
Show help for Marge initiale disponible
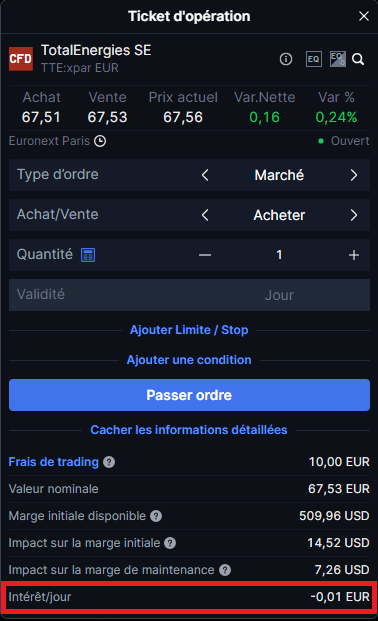pos(156,516)
